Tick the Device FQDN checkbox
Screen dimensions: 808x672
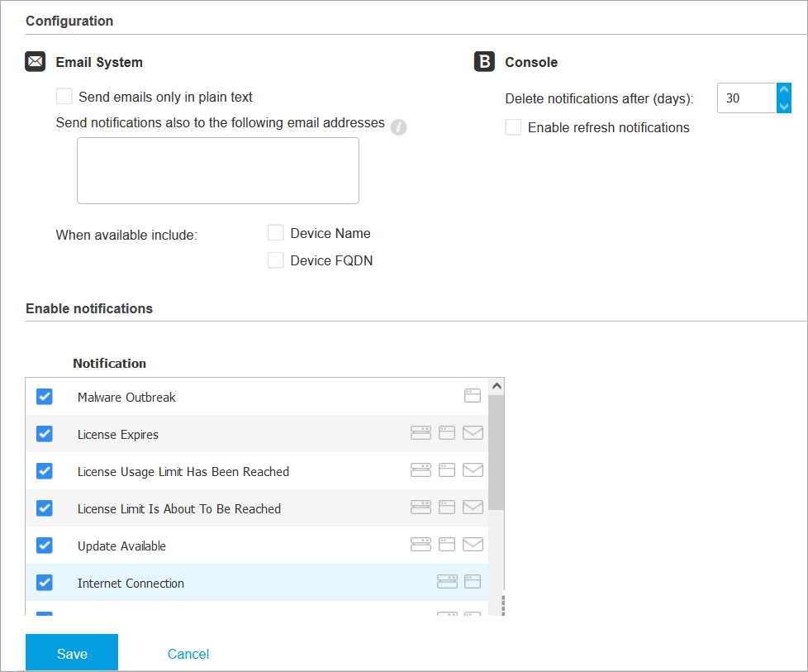coord(276,260)
